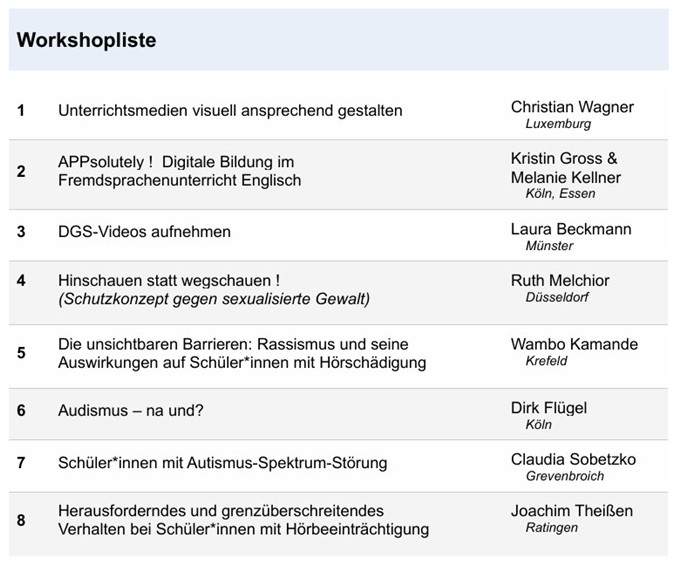
Task: Click presenter name Christian Wagner
Action: pos(572,107)
